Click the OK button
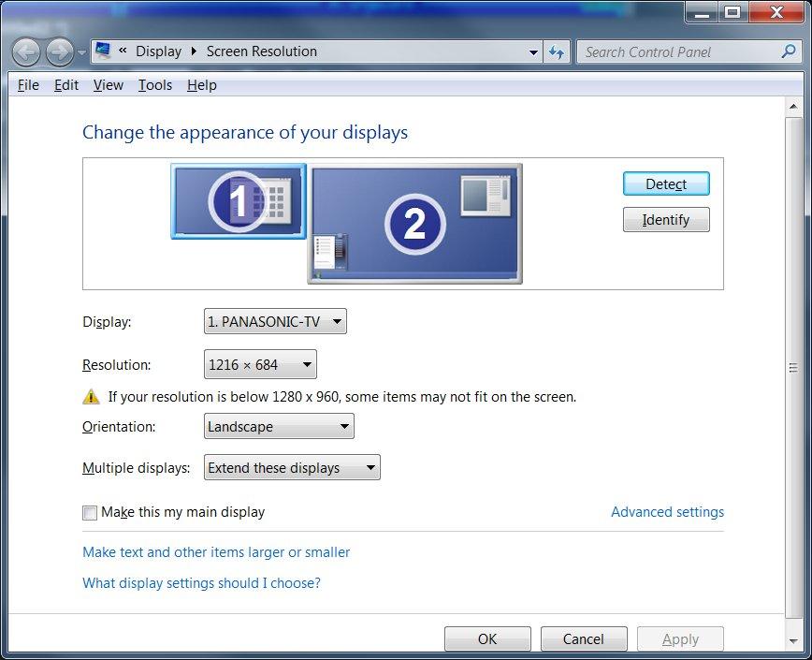This screenshot has width=812, height=660. pyautogui.click(x=487, y=638)
